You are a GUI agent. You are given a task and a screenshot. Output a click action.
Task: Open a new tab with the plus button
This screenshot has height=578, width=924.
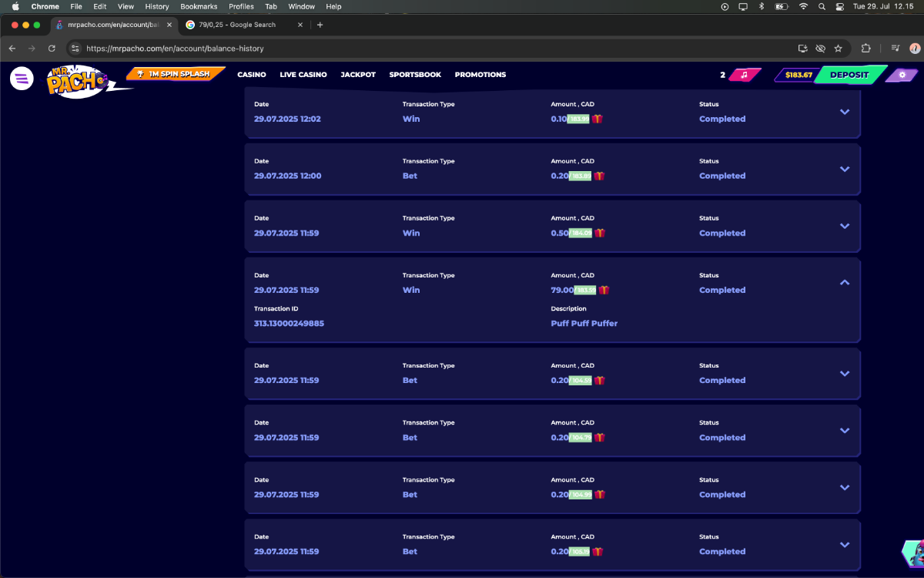(x=320, y=25)
